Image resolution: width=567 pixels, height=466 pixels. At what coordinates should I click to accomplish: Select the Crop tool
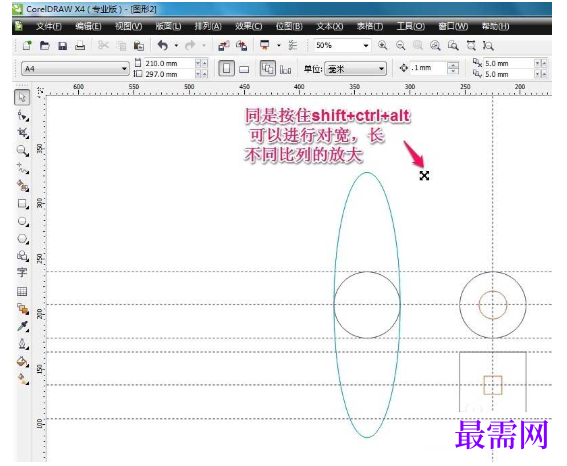coord(23,133)
